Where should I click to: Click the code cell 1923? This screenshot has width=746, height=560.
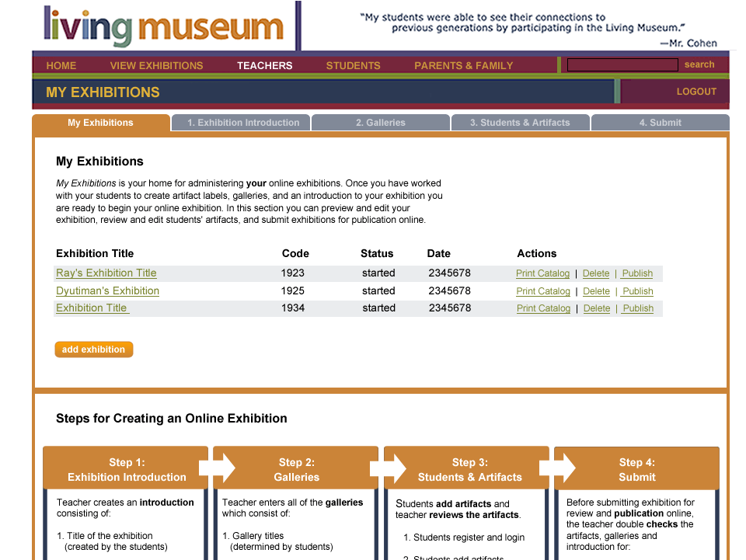pyautogui.click(x=293, y=273)
